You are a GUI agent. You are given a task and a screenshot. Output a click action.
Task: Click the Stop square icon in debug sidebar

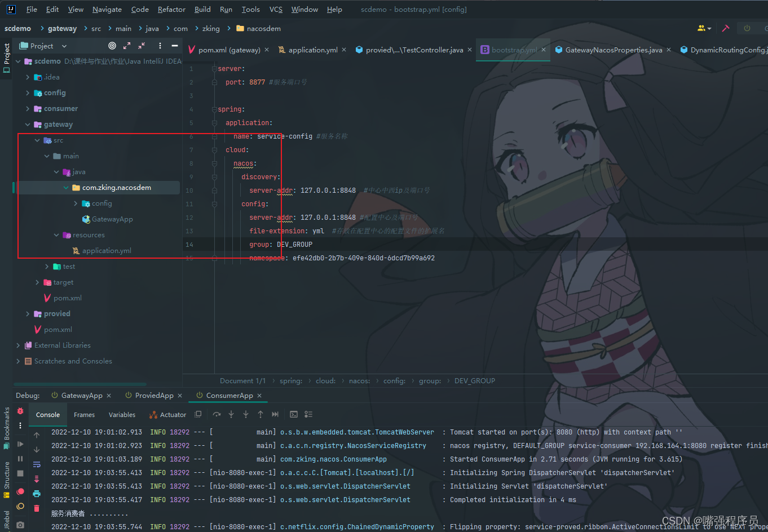point(20,473)
